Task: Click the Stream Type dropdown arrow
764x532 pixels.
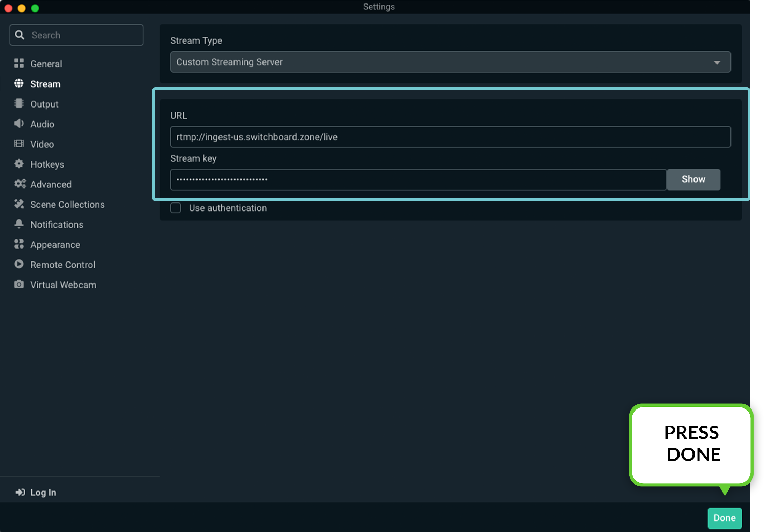Action: [717, 62]
